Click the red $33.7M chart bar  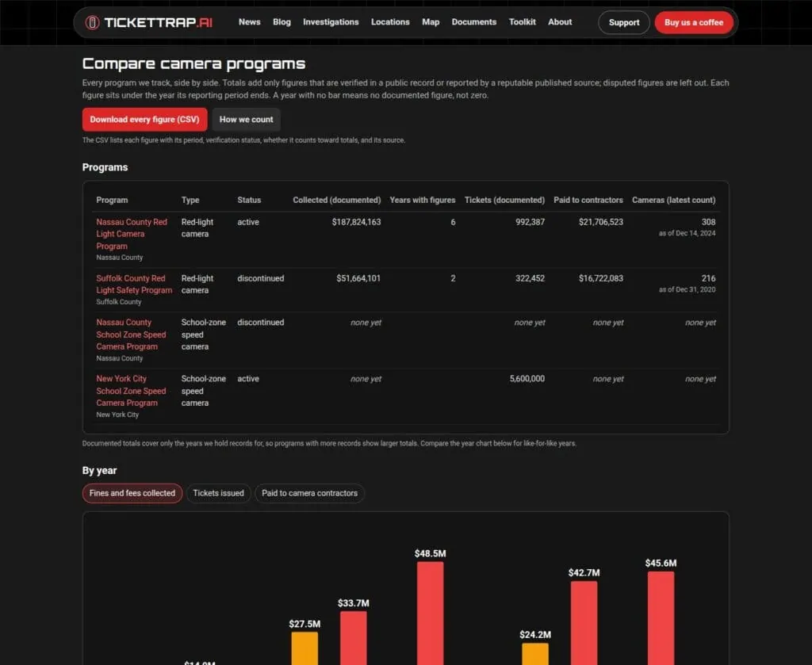pos(353,638)
